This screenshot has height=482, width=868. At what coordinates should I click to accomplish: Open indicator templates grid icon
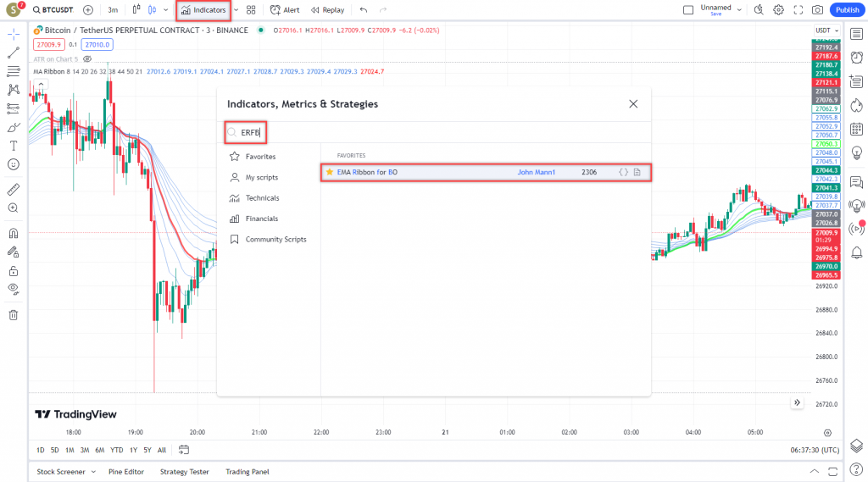[x=251, y=10]
